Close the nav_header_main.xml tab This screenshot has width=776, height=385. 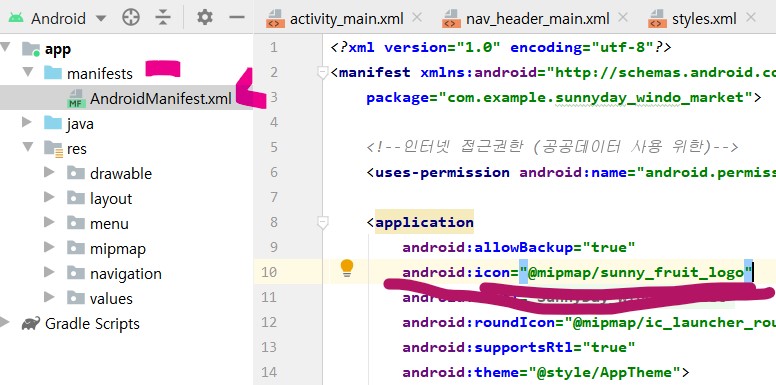click(x=623, y=18)
